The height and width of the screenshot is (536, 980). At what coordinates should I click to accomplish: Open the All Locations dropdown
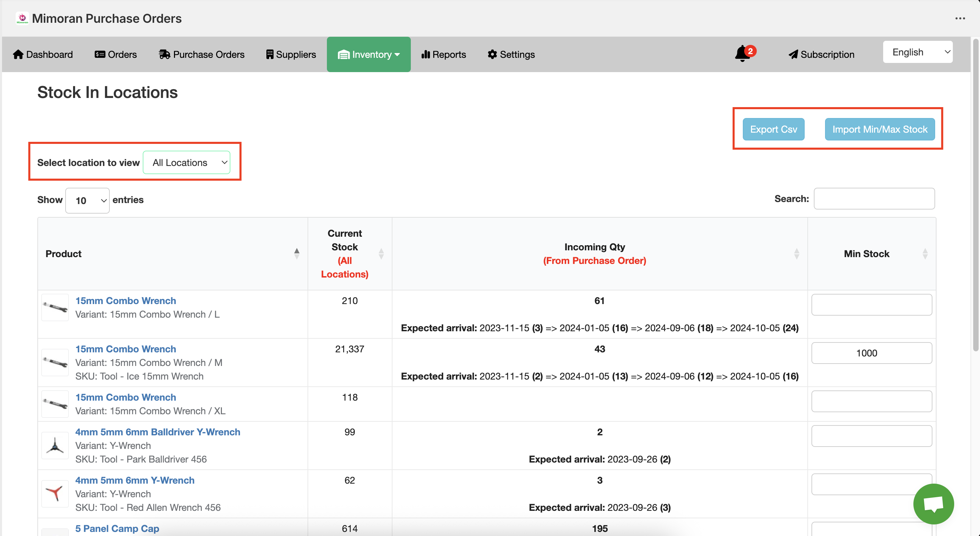187,163
